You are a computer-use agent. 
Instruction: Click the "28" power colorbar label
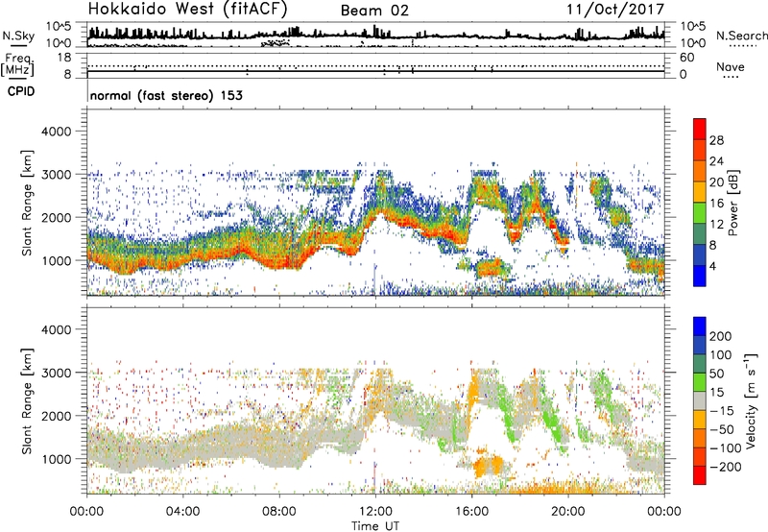(716, 140)
